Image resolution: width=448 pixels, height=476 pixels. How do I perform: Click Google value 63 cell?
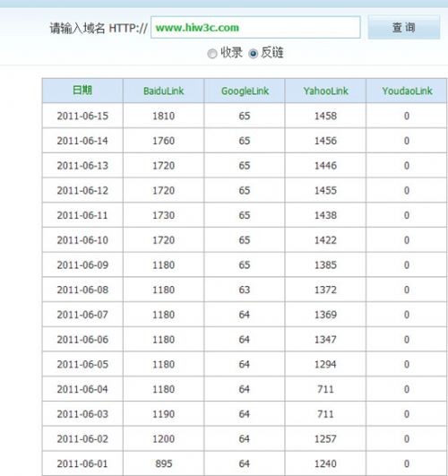[245, 290]
